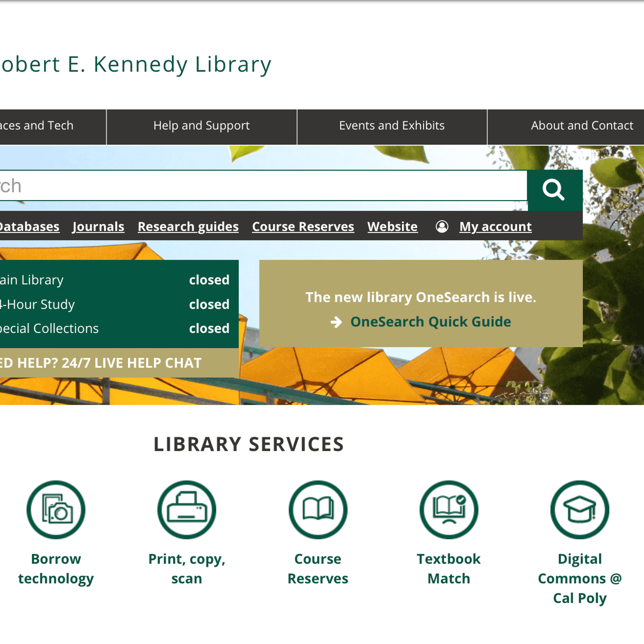This screenshot has height=644, width=644.
Task: Click inside the library search input field
Action: tap(233, 186)
